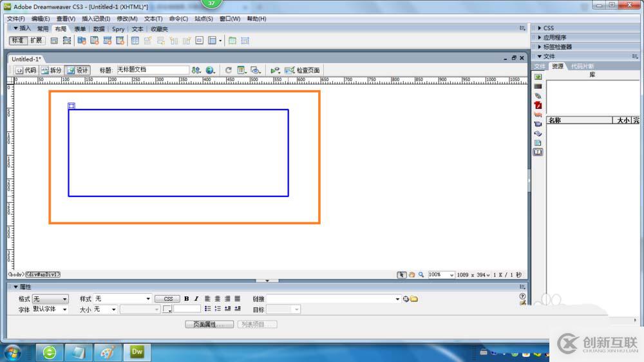Refresh the Design view
Image resolution: width=644 pixels, height=362 pixels.
[x=229, y=70]
